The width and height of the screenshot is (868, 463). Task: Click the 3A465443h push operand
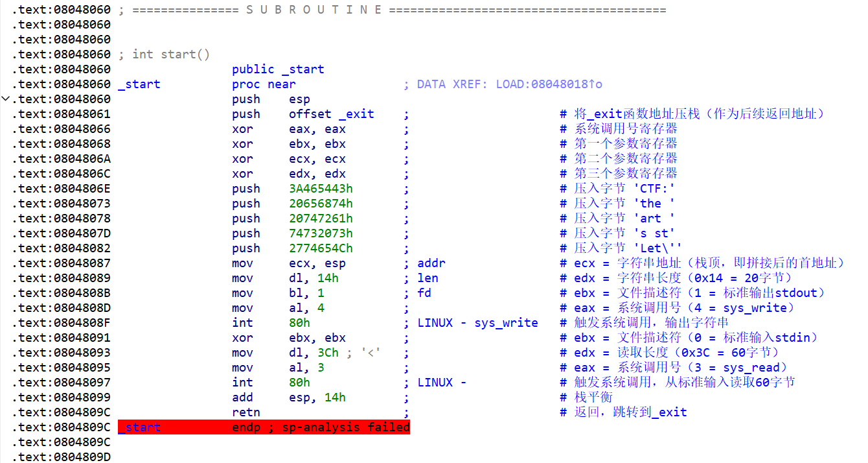[321, 189]
